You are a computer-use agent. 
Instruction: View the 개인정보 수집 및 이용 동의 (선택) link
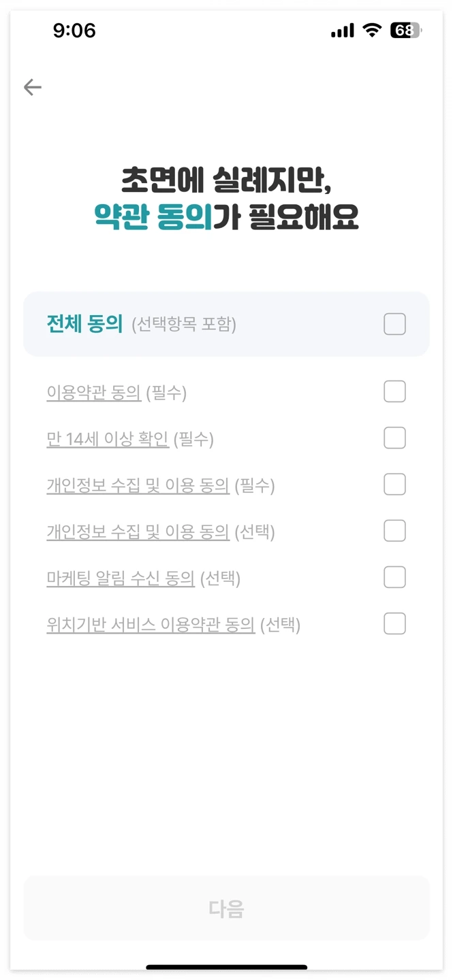point(138,532)
